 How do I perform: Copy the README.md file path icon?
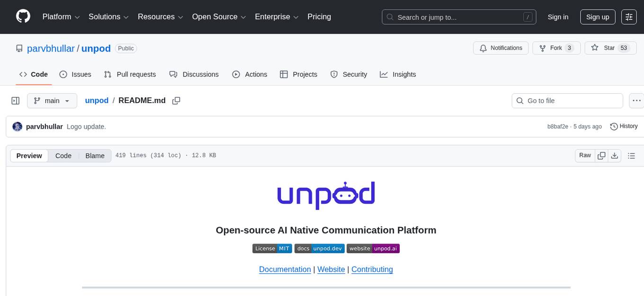pos(176,100)
